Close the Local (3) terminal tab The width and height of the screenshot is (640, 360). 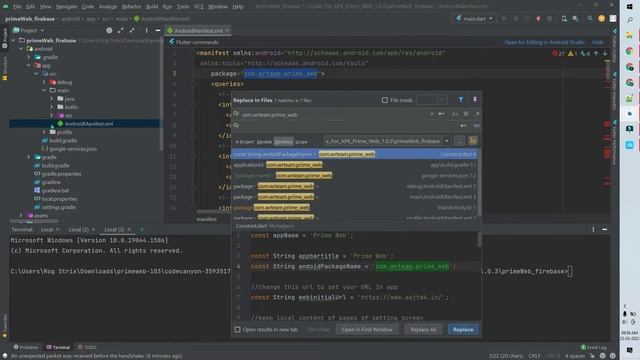click(129, 229)
